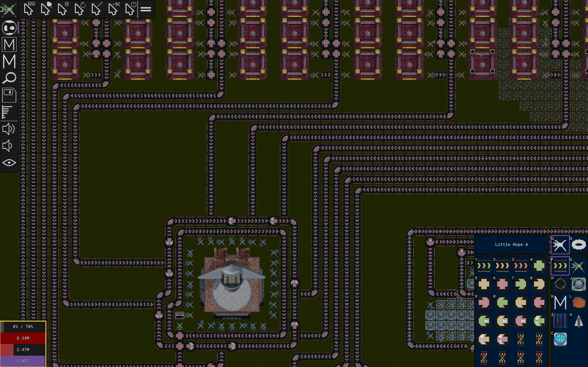This screenshot has height=367, width=588.
Task: Choose tan conveyor belt slot 2
Action: click(x=502, y=266)
